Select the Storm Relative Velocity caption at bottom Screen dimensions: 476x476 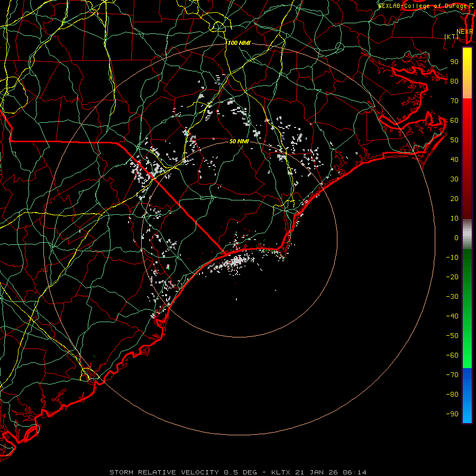click(x=238, y=472)
